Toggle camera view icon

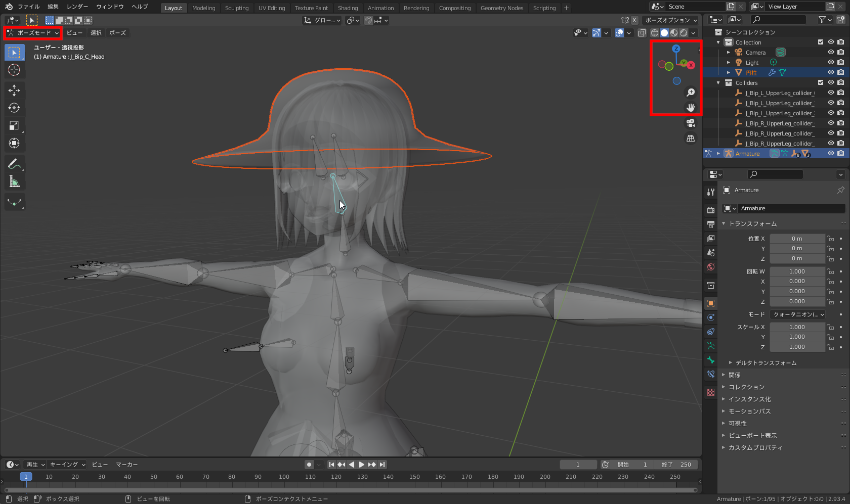coord(691,123)
